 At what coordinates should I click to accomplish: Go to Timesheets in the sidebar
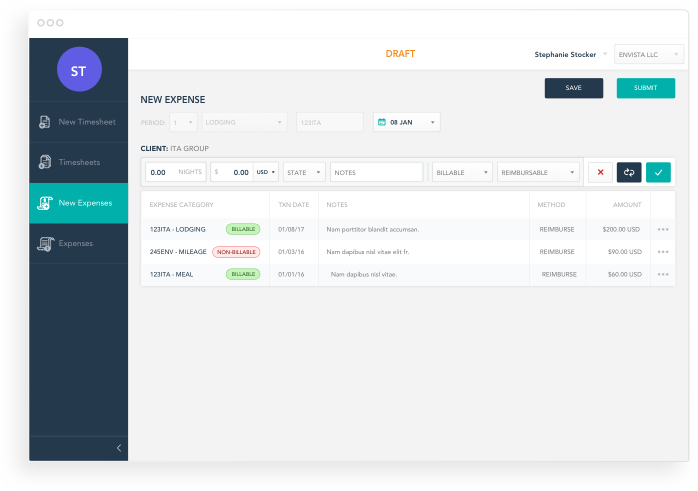pos(78,162)
